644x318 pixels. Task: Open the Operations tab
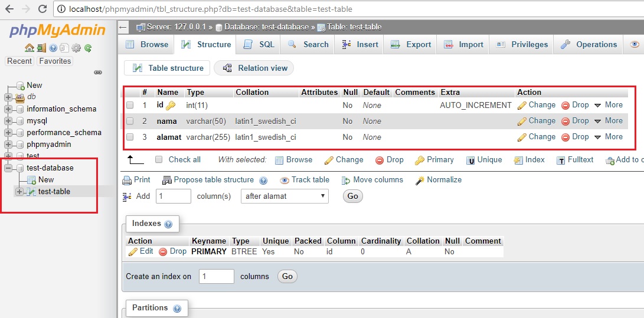pyautogui.click(x=588, y=45)
